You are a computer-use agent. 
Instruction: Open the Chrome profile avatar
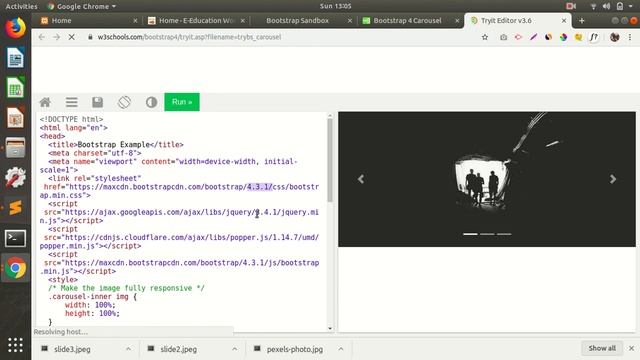coord(615,37)
